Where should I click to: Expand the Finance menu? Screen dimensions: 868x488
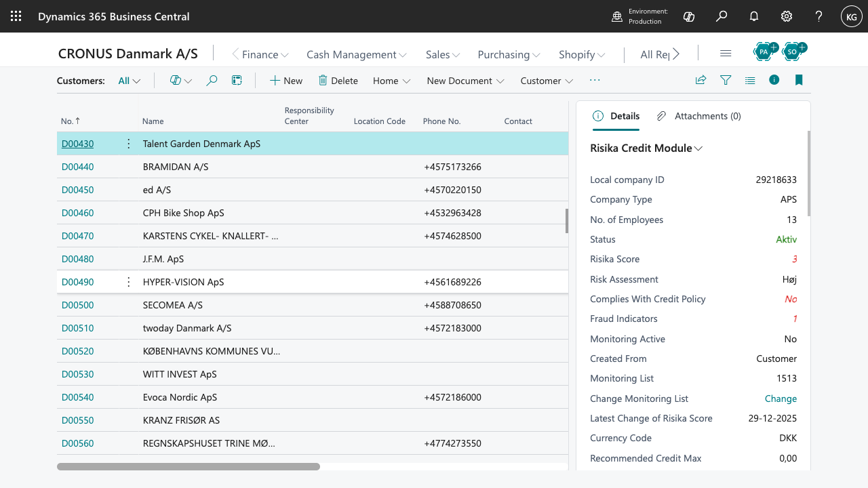coord(265,54)
